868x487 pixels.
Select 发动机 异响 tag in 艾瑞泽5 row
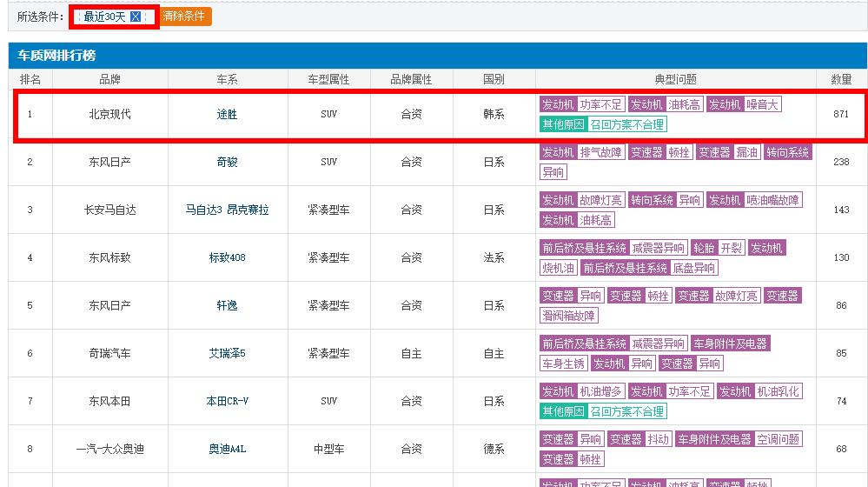coord(623,364)
